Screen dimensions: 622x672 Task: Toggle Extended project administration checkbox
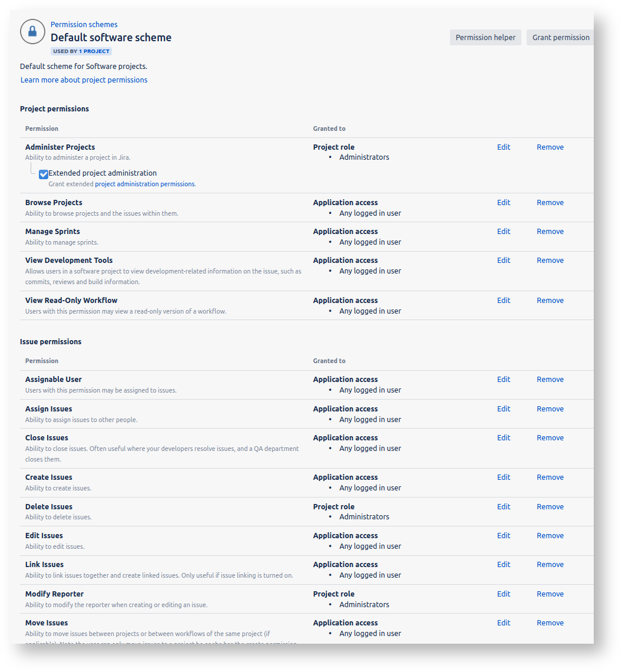44,174
